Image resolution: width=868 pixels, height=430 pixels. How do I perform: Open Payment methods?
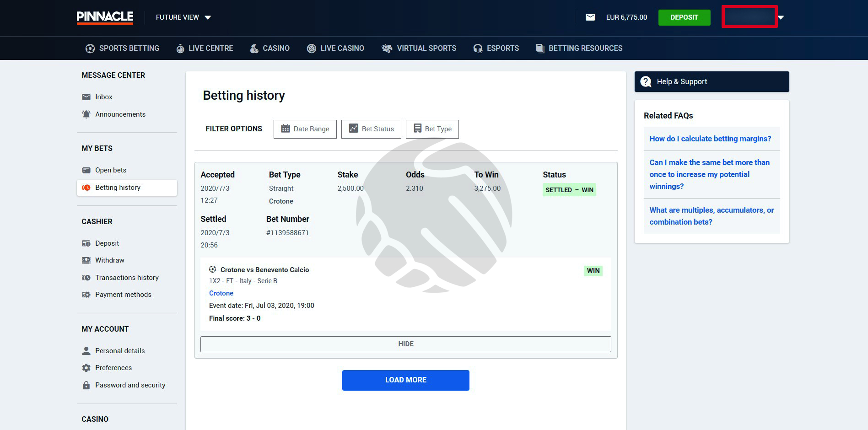pyautogui.click(x=123, y=295)
